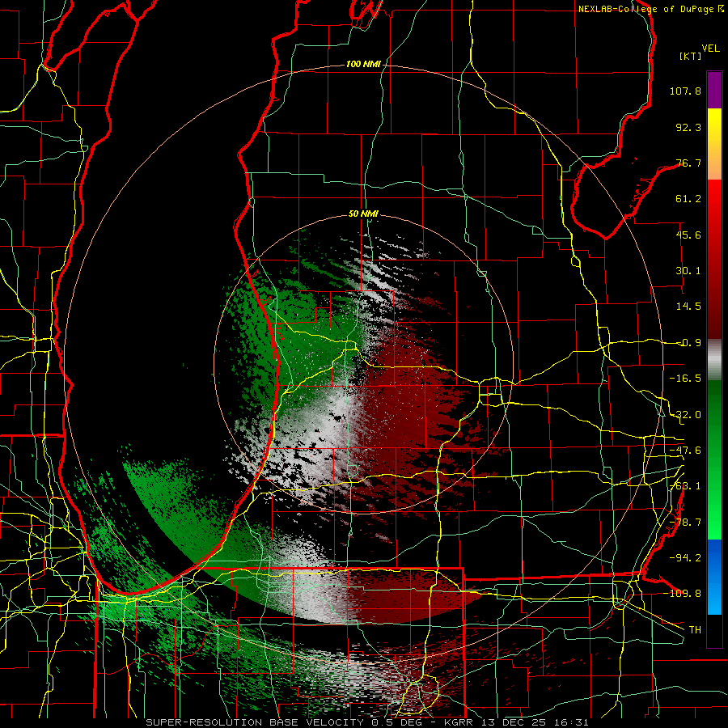728x728 pixels.
Task: Select the -94.2 legend value
Action: tap(685, 558)
